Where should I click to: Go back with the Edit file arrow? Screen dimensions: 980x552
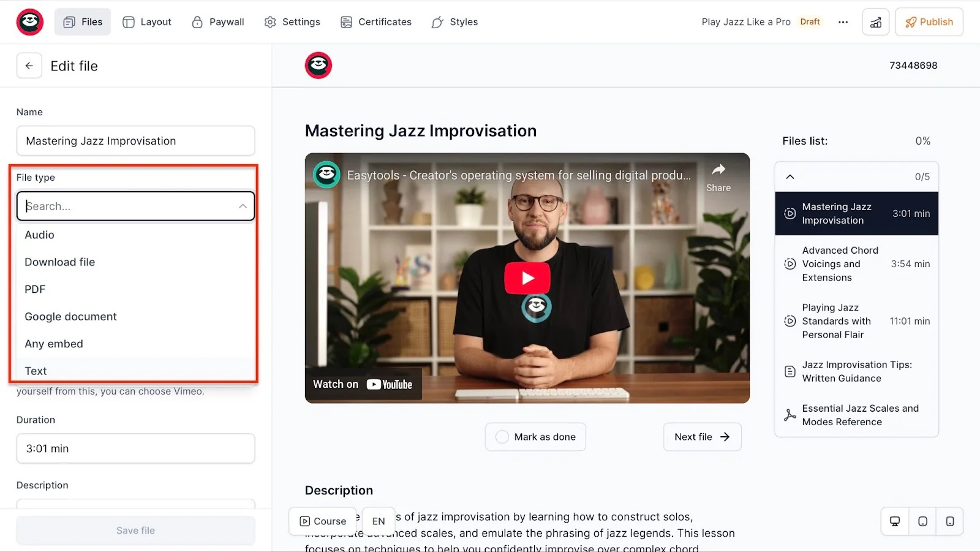coord(29,66)
